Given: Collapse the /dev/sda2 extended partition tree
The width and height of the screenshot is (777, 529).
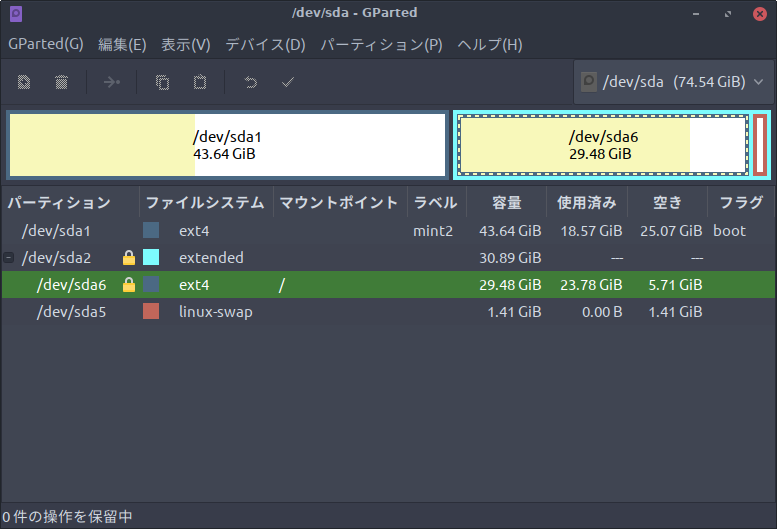Looking at the screenshot, I should pos(8,258).
